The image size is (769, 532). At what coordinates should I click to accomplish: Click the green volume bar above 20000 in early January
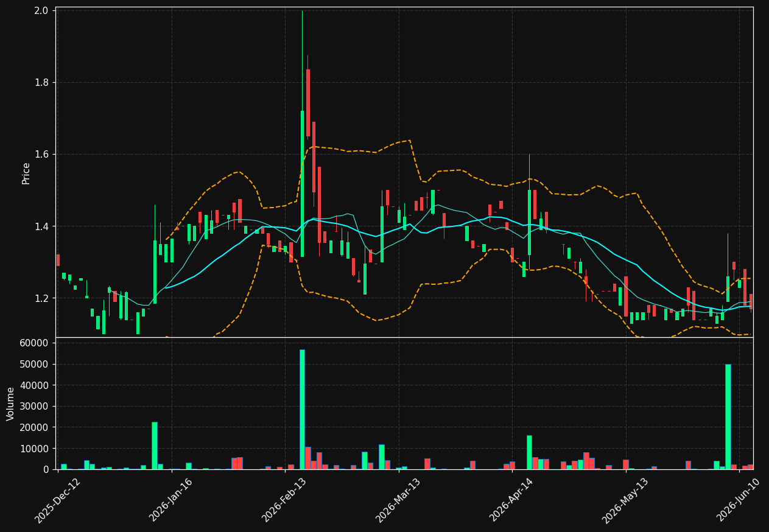click(155, 446)
